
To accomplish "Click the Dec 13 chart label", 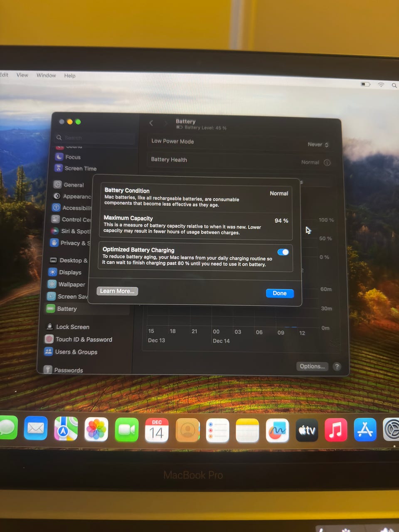I will point(157,340).
